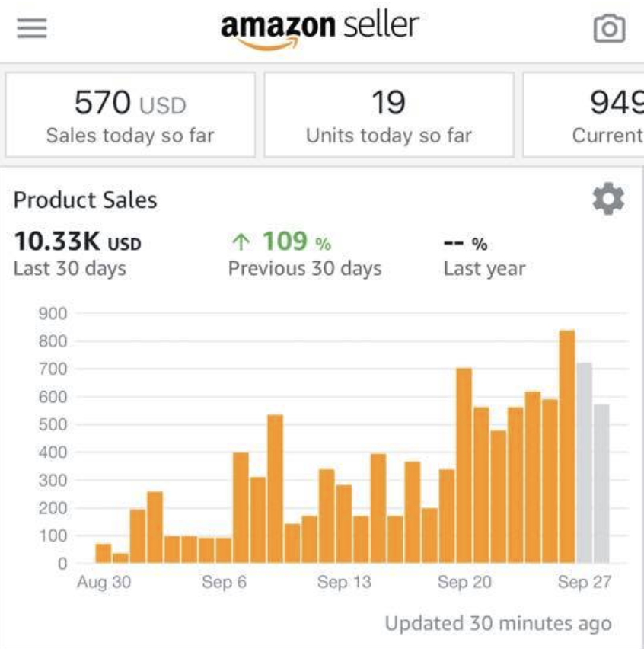The width and height of the screenshot is (644, 649).
Task: Tap Updated 30 minutes ago text
Action: click(498, 623)
